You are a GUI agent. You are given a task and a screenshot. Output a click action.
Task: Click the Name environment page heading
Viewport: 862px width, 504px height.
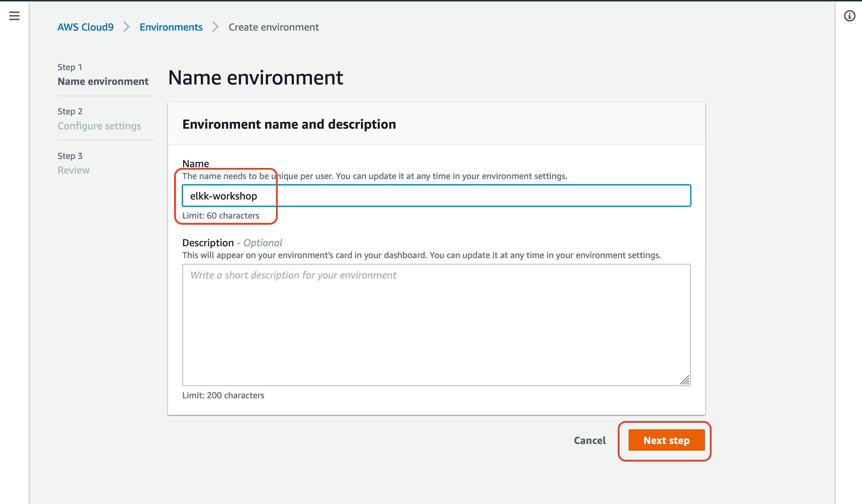click(256, 77)
